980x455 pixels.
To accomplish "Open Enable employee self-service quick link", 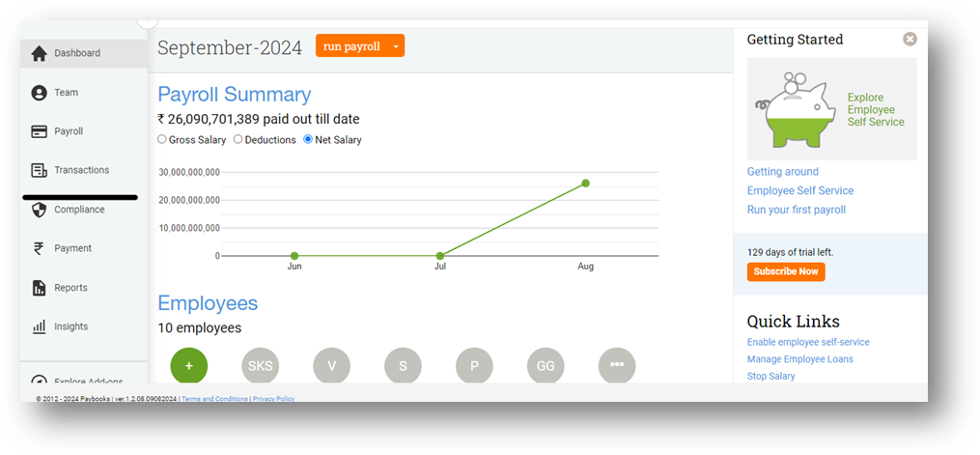I will [808, 343].
